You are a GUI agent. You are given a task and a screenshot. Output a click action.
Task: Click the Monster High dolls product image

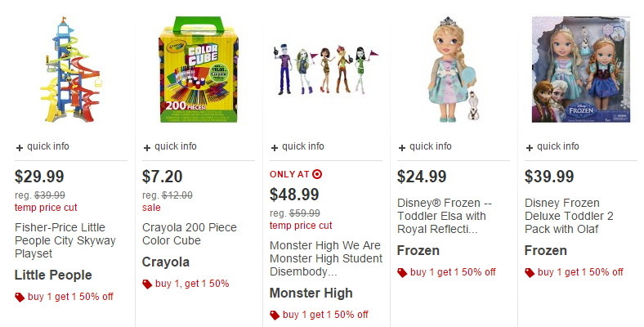click(326, 69)
